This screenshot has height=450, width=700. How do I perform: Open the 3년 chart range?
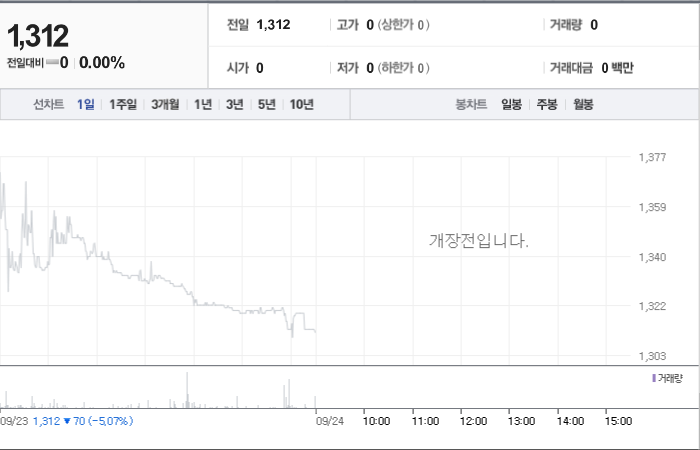coord(234,104)
